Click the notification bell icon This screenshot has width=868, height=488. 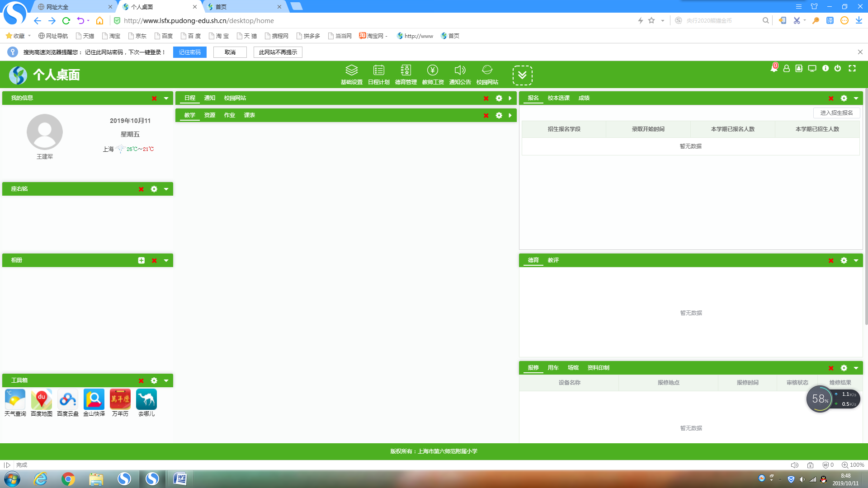(774, 68)
